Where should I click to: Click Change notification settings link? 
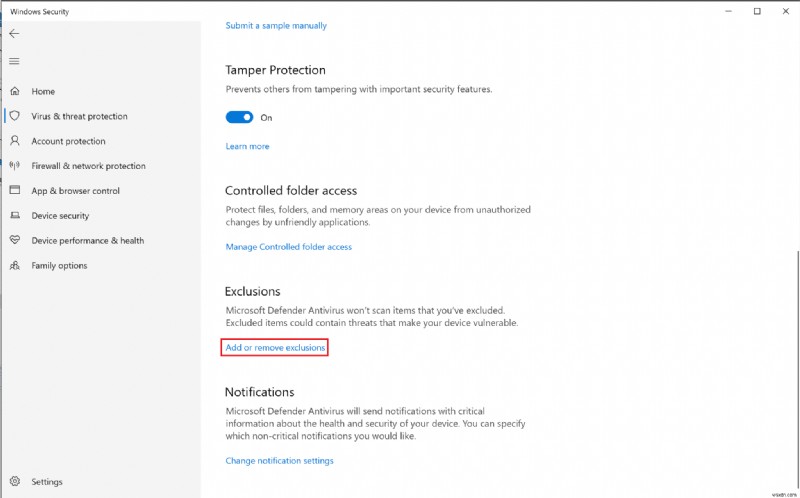tap(279, 461)
